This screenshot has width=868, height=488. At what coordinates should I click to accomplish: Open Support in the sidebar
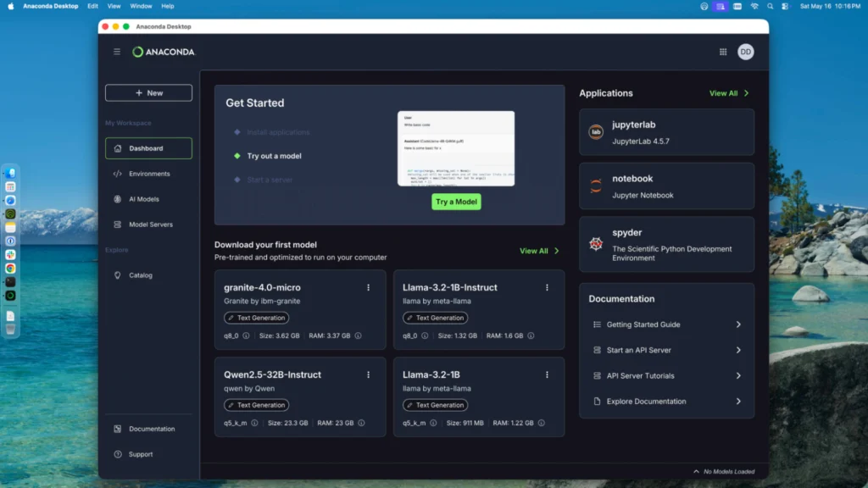pos(148,454)
